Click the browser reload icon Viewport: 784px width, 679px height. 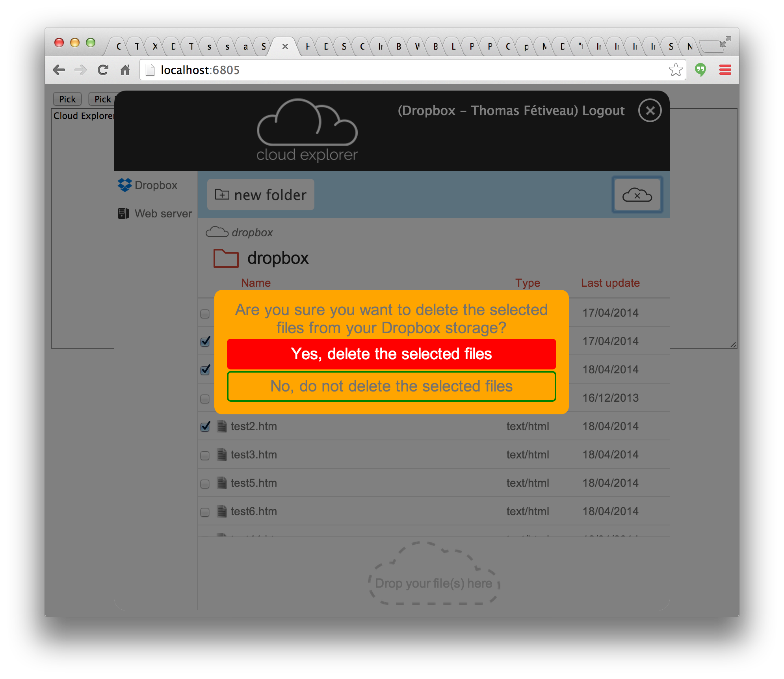pyautogui.click(x=103, y=70)
